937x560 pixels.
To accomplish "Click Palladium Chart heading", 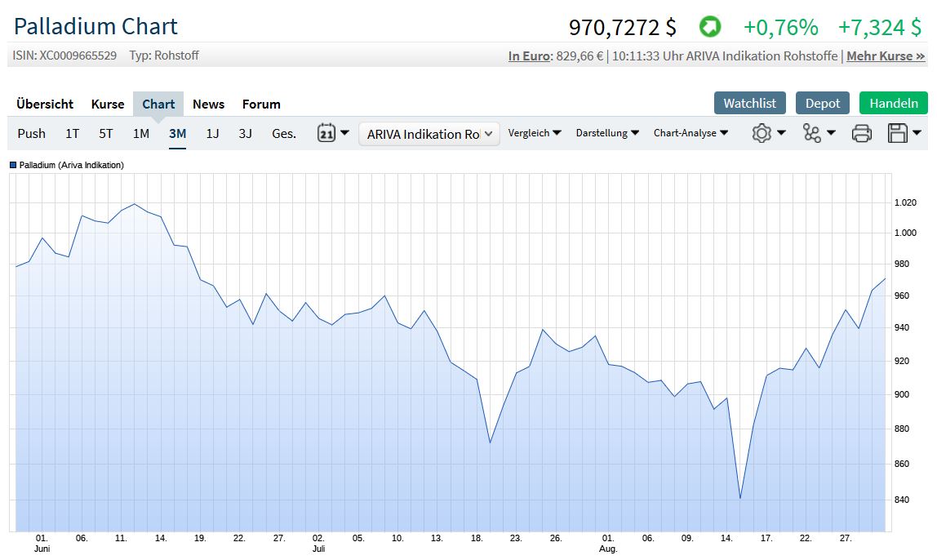I will 95,27.
